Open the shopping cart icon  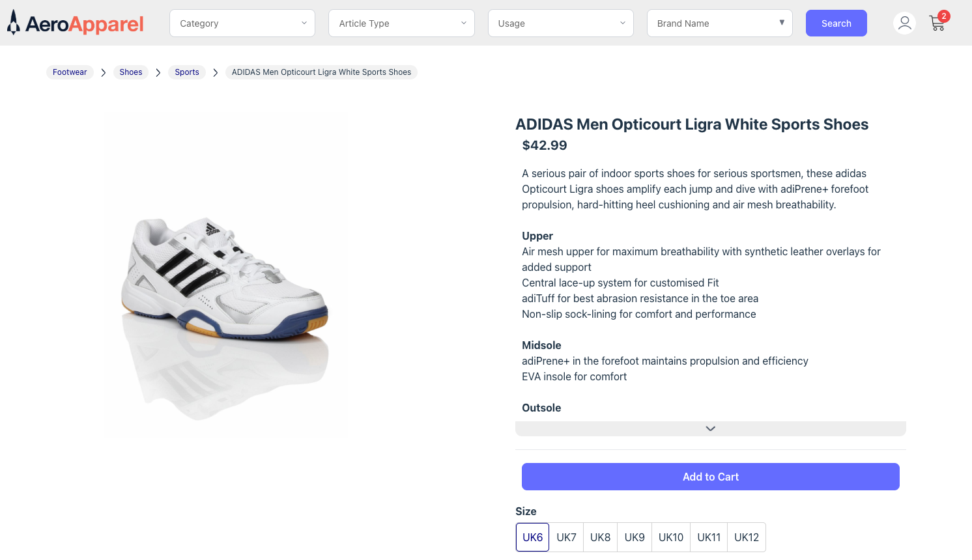(937, 25)
